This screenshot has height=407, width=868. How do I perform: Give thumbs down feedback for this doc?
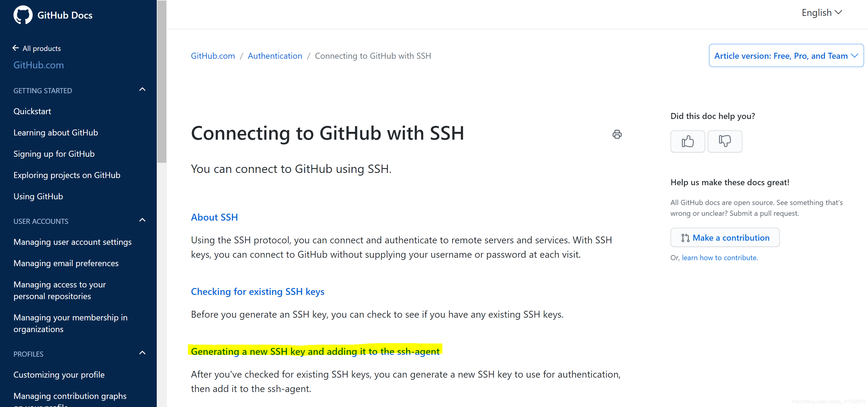tap(724, 141)
